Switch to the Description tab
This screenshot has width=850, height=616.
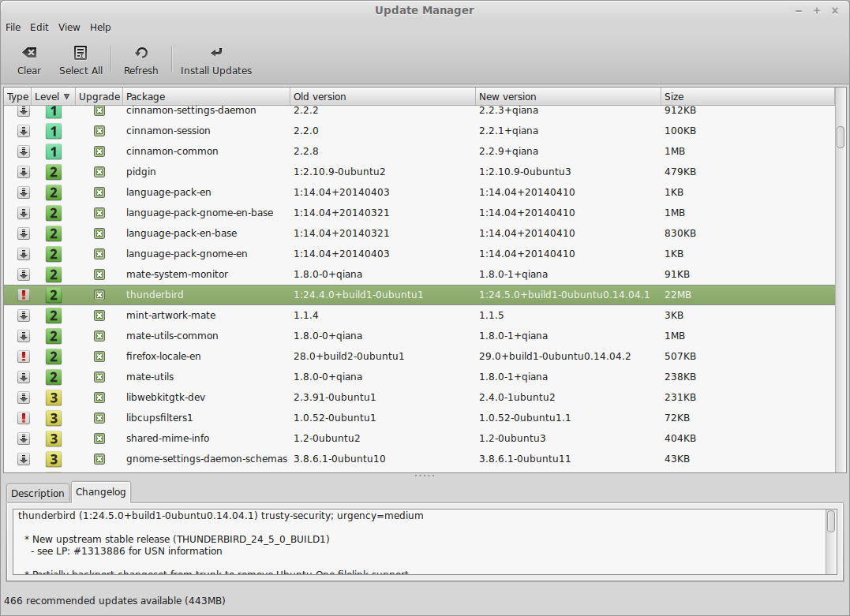[x=37, y=492]
